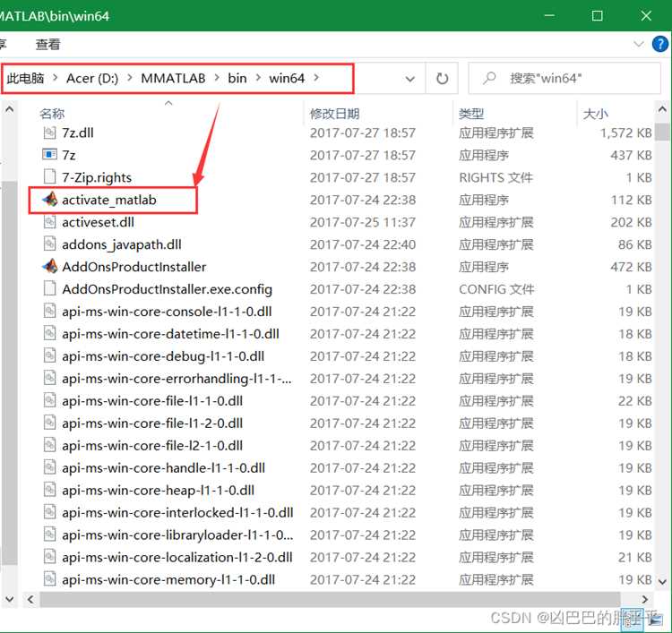Select the activate_matlab file name

[108, 200]
